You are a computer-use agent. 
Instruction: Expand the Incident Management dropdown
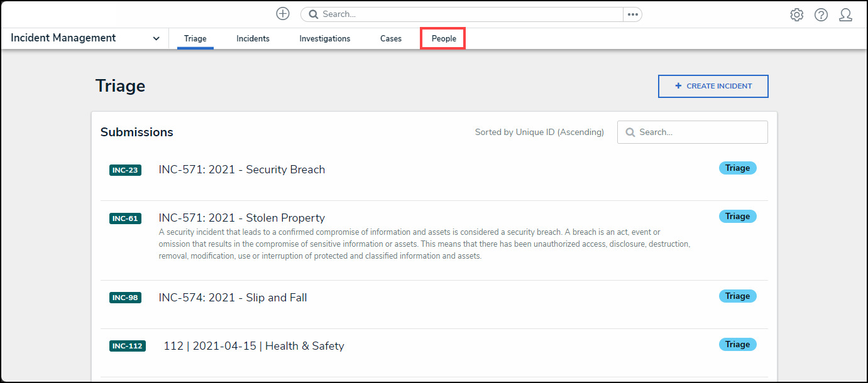pos(156,38)
